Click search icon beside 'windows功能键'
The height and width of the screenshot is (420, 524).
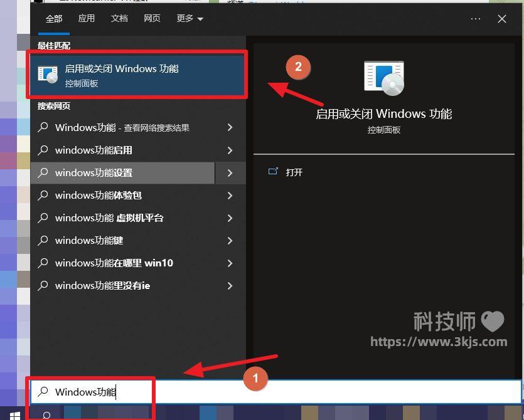point(43,240)
